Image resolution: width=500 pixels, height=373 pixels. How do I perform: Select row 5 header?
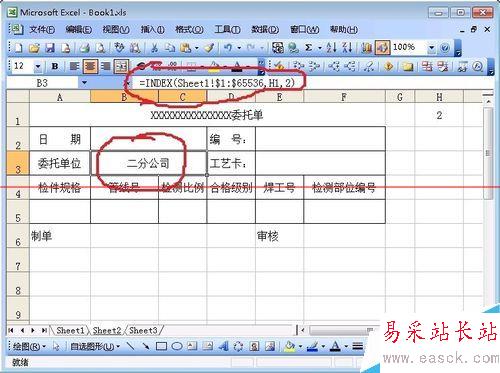tap(18, 212)
